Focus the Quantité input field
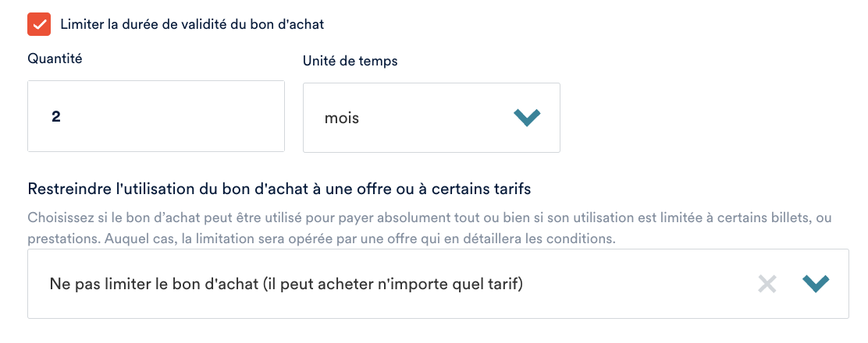This screenshot has height=343, width=868. coord(156,116)
